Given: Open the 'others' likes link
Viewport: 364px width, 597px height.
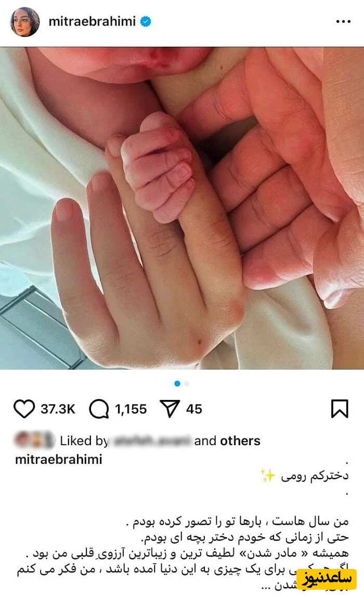Looking at the screenshot, I should point(240,440).
